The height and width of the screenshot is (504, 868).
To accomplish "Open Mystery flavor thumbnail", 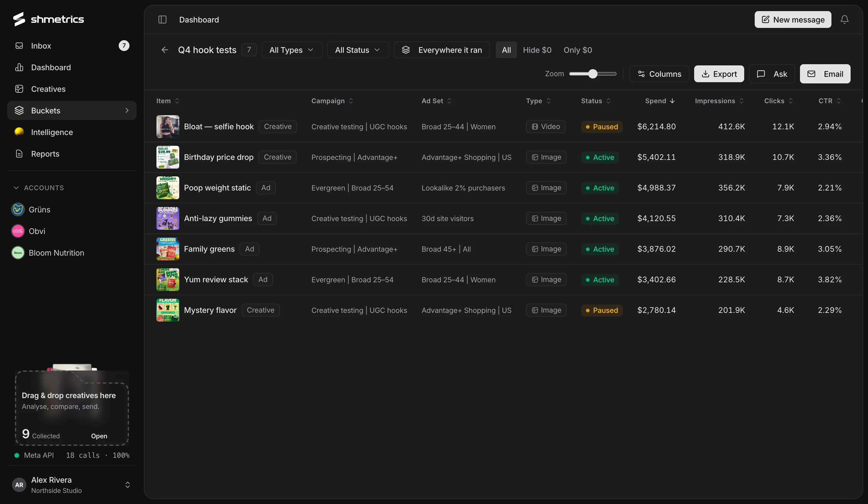I will (x=168, y=310).
